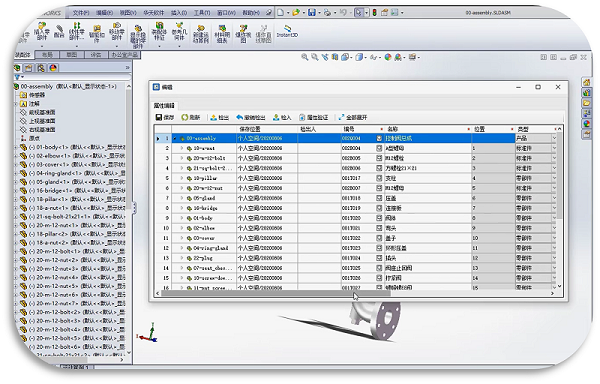600x384 pixels.
Task: Click the Open file folder icon
Action: click(296, 13)
